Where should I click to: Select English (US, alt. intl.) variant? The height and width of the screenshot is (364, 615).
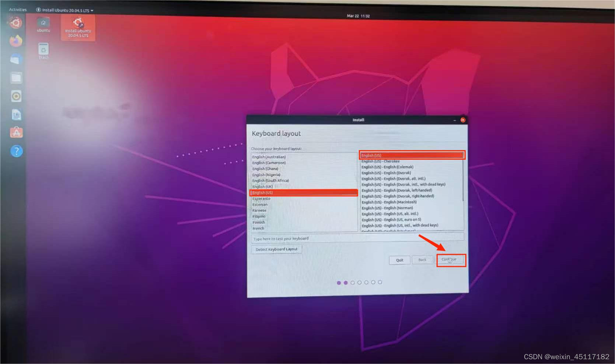tap(412, 214)
